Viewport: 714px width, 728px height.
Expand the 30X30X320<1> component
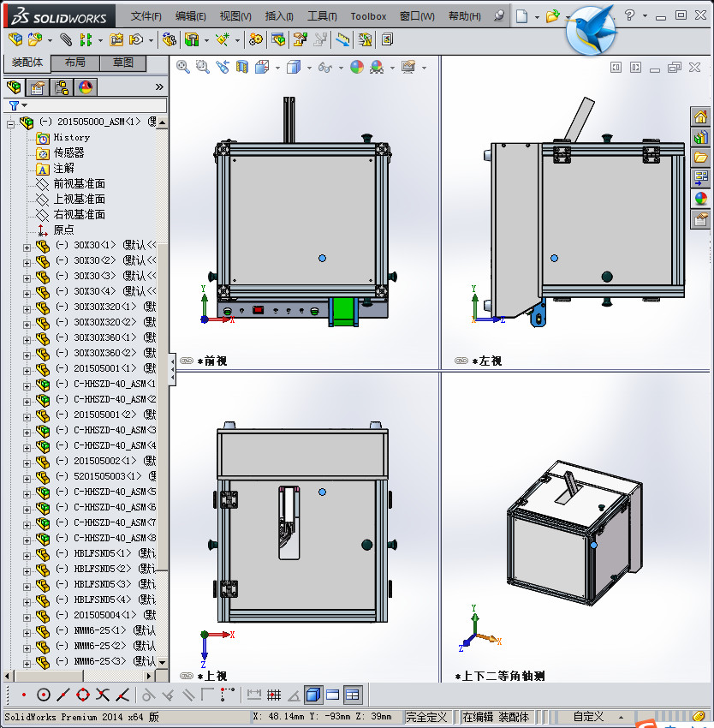click(x=27, y=309)
